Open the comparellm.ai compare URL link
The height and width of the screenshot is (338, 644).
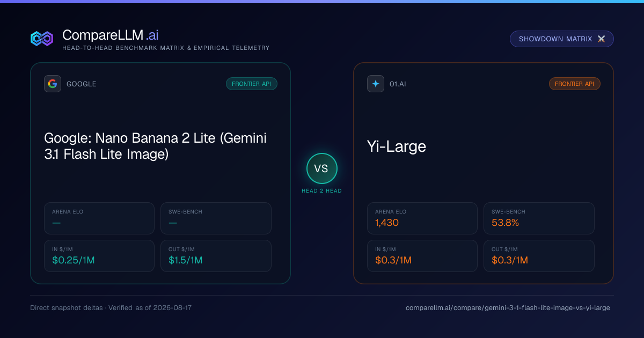508,308
